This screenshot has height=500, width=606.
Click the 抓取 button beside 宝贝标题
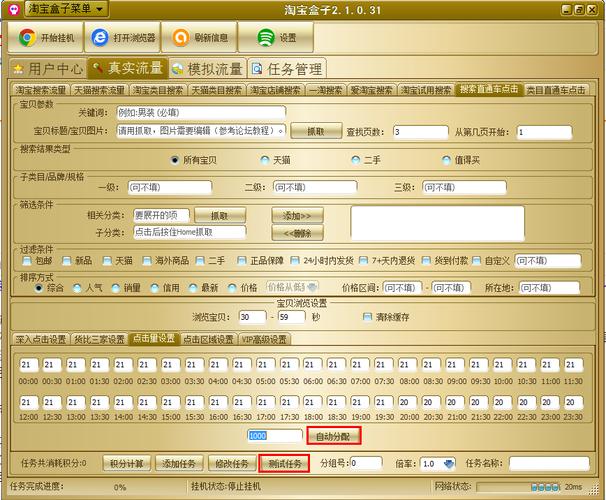click(316, 131)
